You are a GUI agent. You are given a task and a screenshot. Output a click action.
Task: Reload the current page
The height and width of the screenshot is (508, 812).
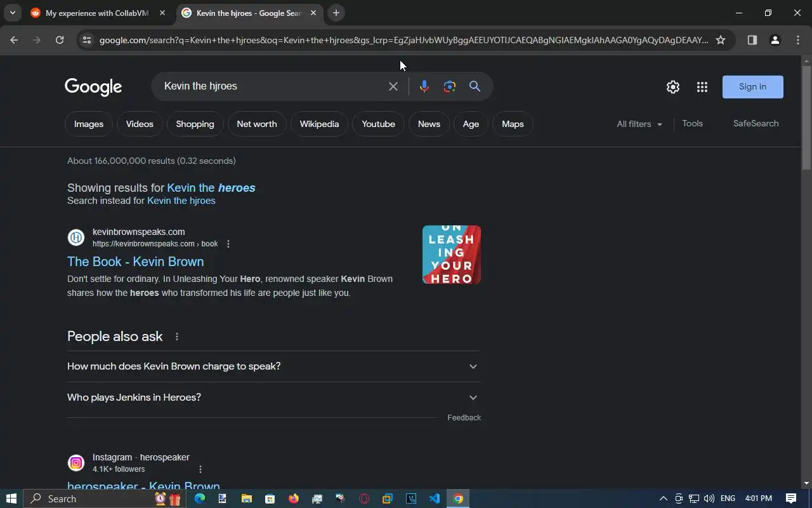60,40
